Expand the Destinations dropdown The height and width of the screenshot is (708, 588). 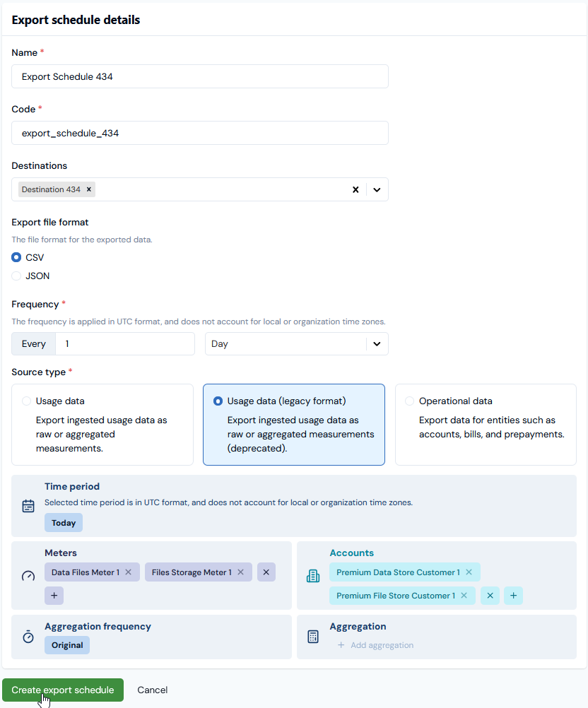point(377,189)
